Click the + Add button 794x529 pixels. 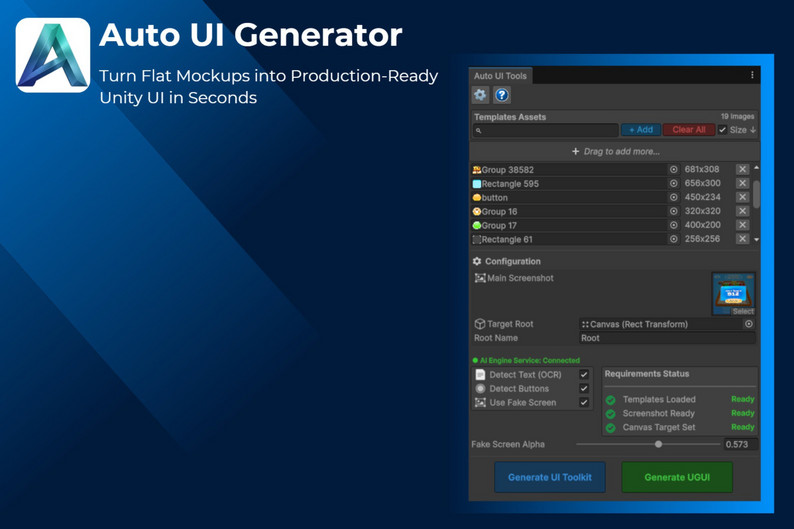[641, 130]
